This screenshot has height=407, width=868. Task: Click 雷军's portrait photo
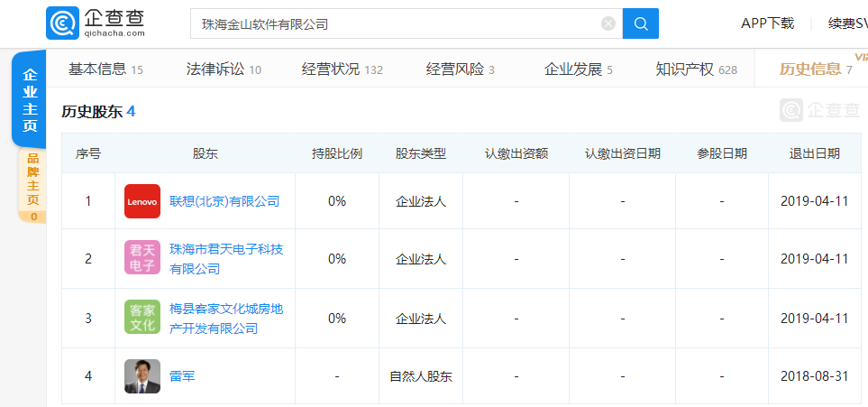tap(142, 376)
